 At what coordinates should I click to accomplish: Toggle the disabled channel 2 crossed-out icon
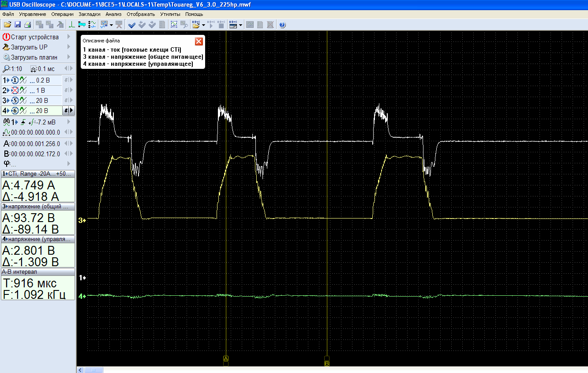14,90
